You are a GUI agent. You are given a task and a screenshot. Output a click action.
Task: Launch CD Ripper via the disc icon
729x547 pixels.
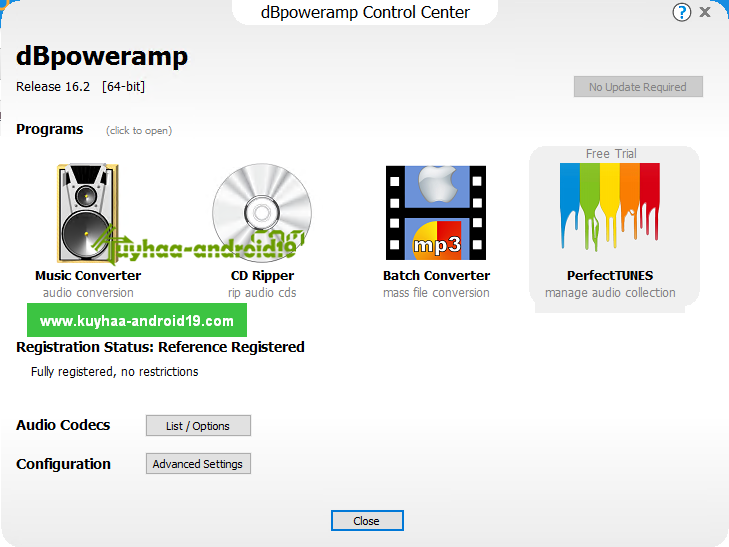tap(262, 213)
